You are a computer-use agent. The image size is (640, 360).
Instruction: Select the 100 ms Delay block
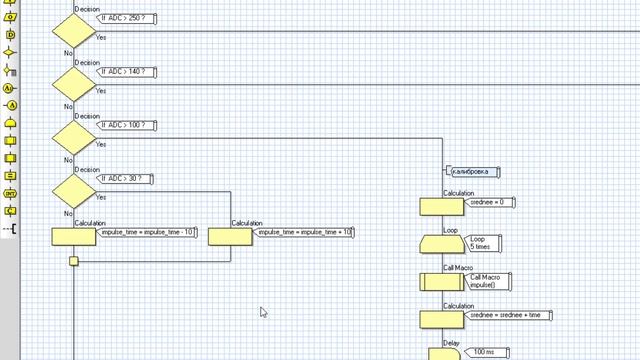point(444,354)
